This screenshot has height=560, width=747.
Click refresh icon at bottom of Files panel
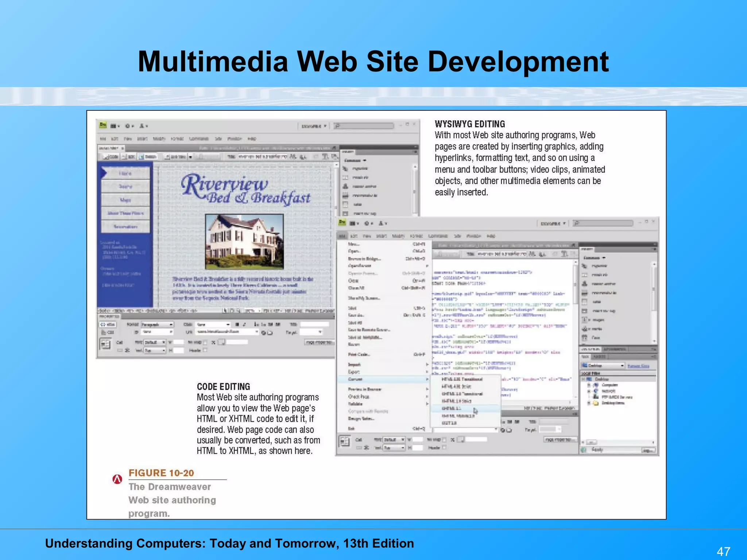click(x=583, y=450)
